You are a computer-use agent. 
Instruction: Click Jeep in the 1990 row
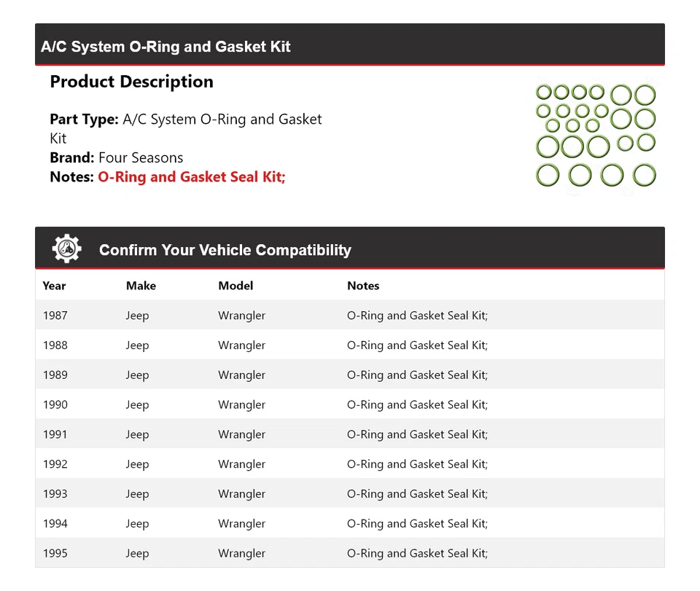coord(138,405)
